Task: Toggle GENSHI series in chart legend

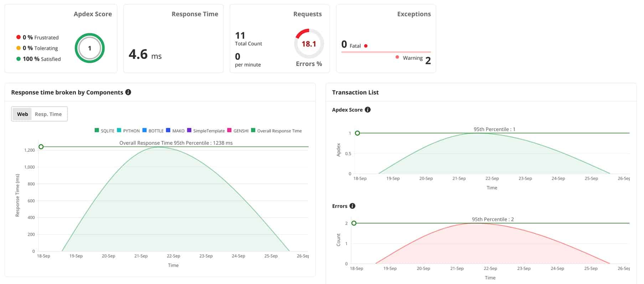Action: tap(238, 131)
